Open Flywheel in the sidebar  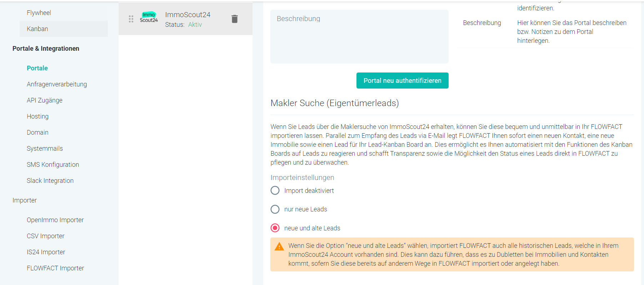[39, 13]
